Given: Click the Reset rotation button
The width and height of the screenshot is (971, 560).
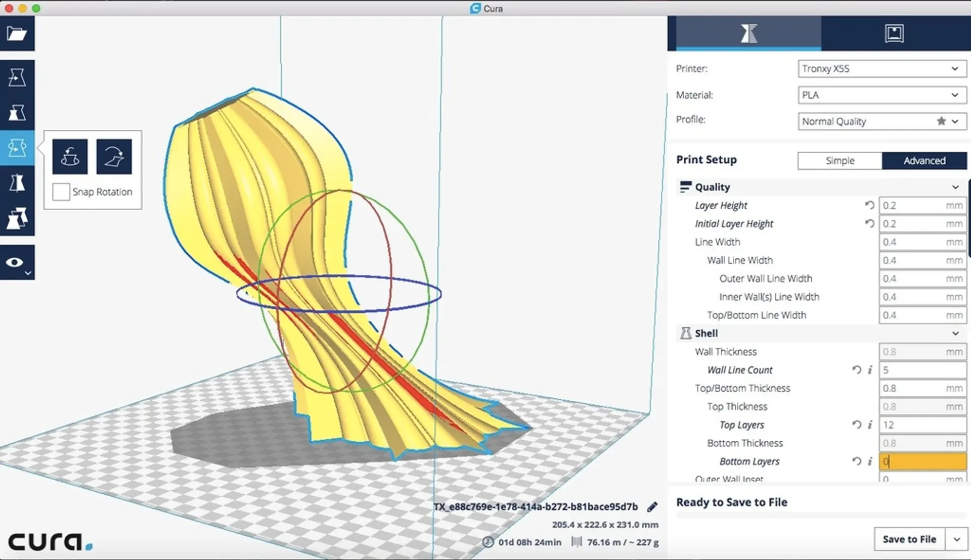Looking at the screenshot, I should pyautogui.click(x=70, y=157).
